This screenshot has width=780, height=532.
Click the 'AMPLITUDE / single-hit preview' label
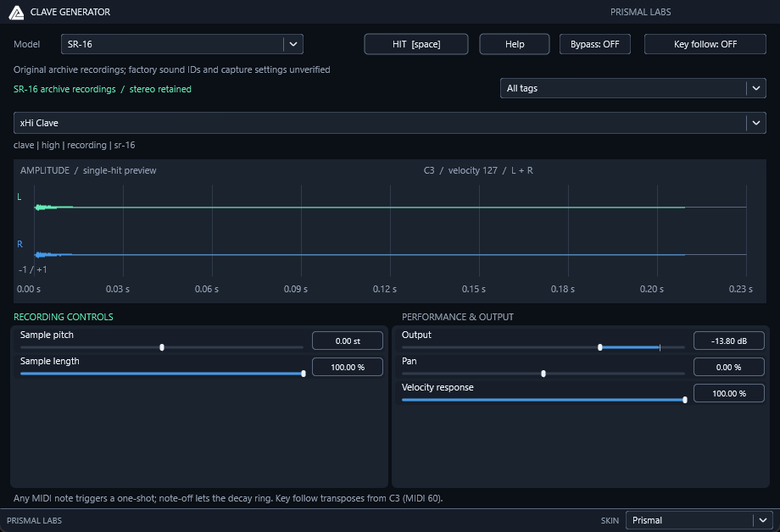coord(88,170)
